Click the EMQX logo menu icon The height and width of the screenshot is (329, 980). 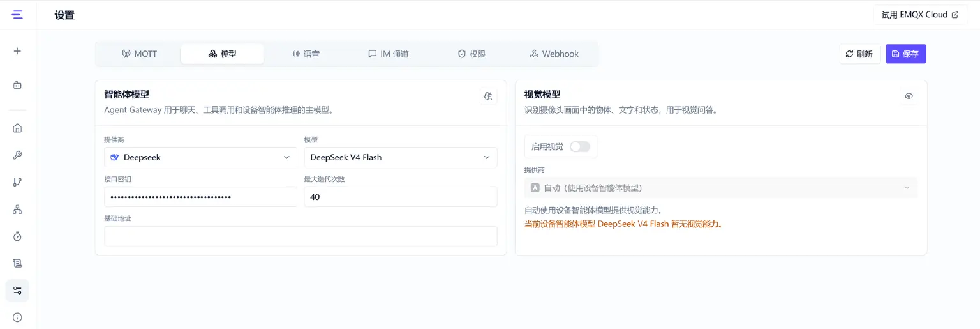tap(17, 14)
